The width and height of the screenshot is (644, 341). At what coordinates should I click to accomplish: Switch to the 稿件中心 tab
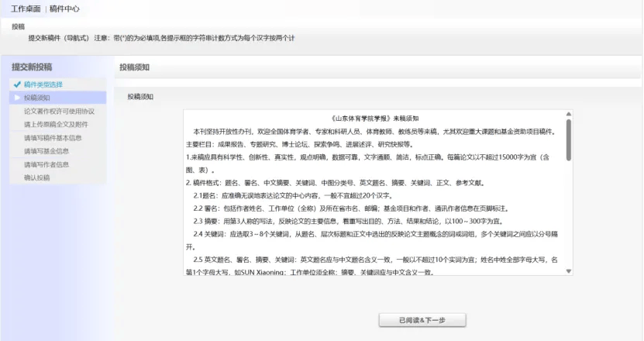coord(65,9)
